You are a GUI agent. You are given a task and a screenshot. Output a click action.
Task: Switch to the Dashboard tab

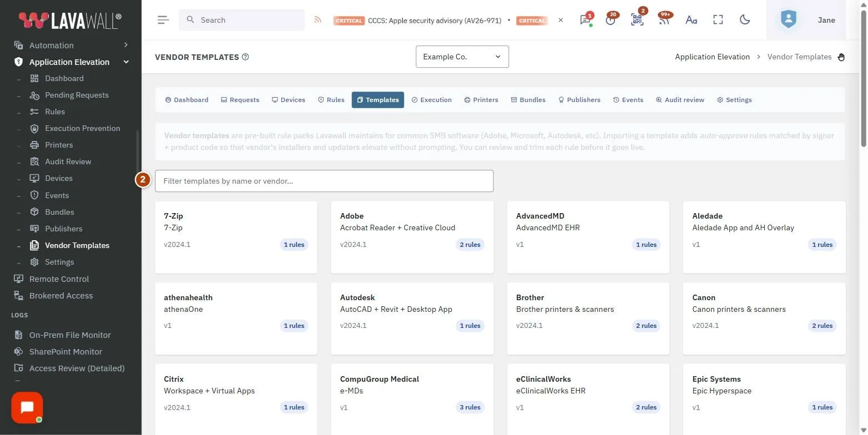pyautogui.click(x=186, y=100)
